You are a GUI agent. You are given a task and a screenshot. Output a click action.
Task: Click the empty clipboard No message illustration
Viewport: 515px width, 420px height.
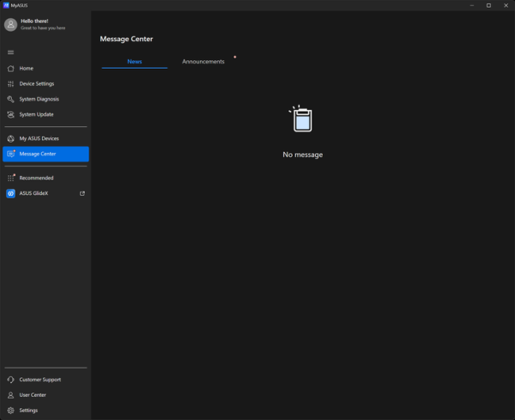click(x=301, y=119)
